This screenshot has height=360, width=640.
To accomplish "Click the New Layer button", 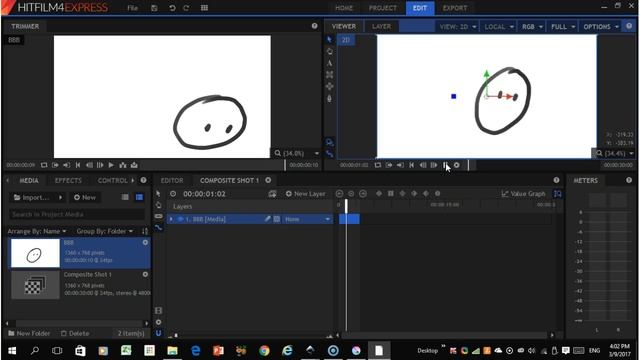I will click(x=305, y=194).
